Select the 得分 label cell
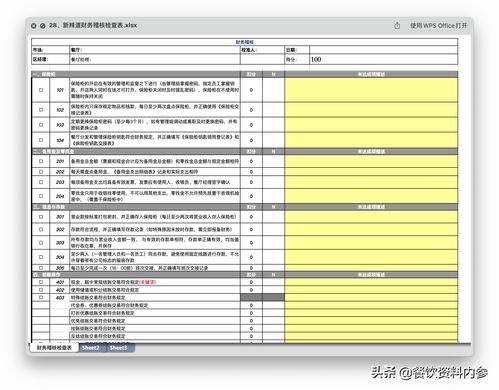Image resolution: width=499 pixels, height=390 pixels. [x=297, y=59]
